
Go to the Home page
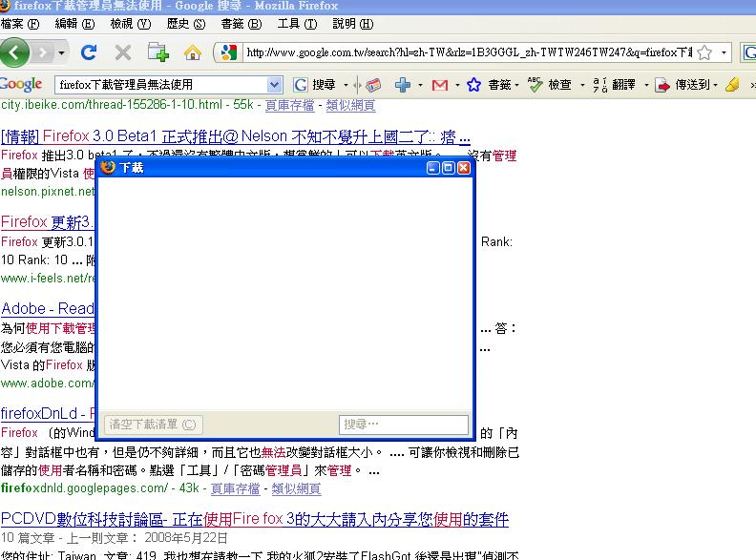coord(192,52)
